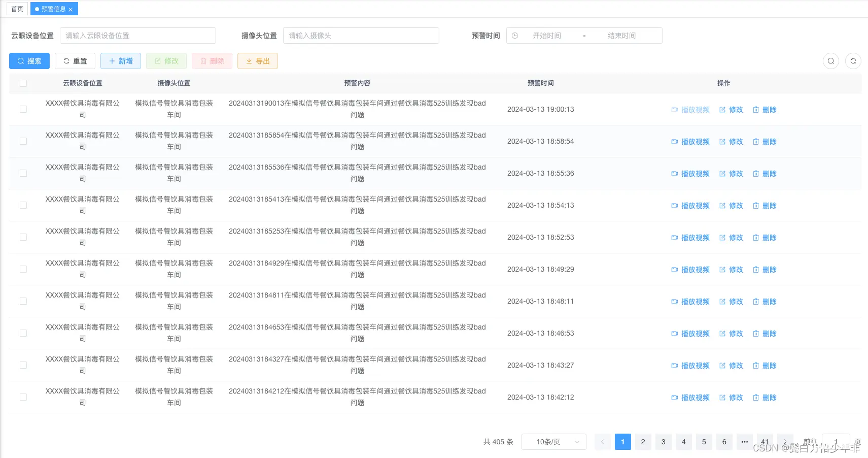Screen dimensions: 868x458
Task: Click the ellipsis jump-pages button
Action: pos(745,442)
